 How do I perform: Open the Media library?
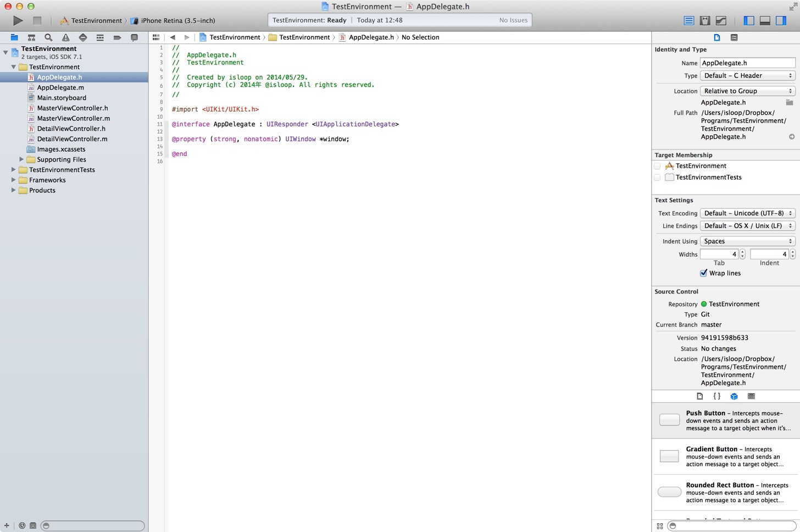pyautogui.click(x=751, y=396)
